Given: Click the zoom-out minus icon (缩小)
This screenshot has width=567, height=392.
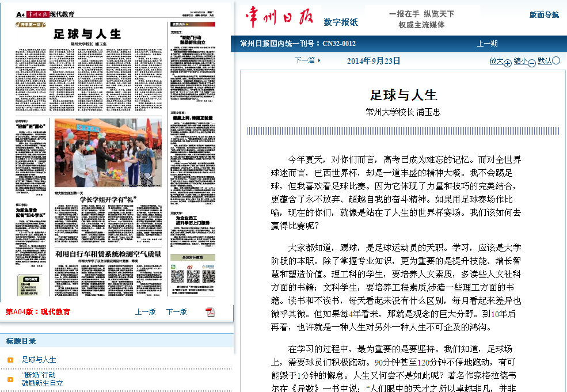Looking at the screenshot, I should coord(532,62).
